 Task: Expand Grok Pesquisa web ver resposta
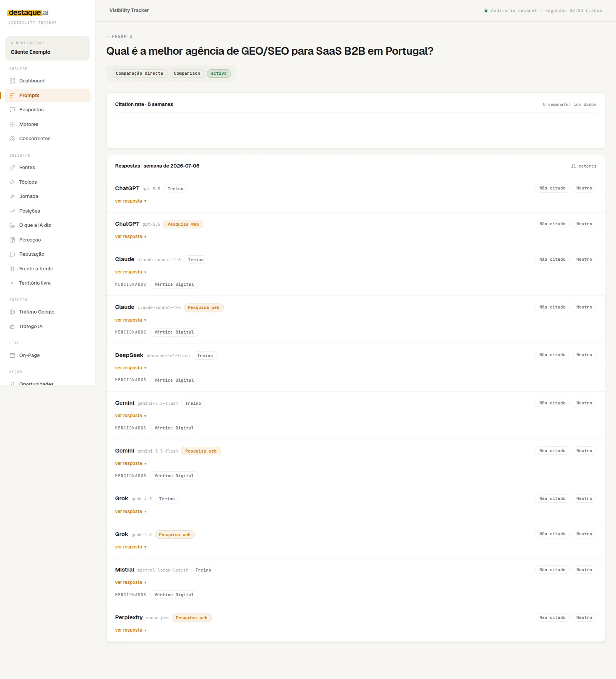(131, 547)
